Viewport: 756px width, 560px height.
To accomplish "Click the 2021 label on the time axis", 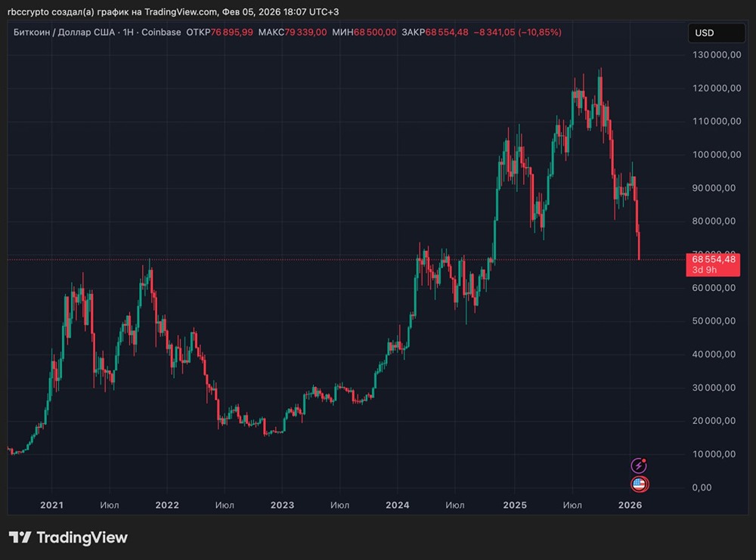I will tap(51, 505).
